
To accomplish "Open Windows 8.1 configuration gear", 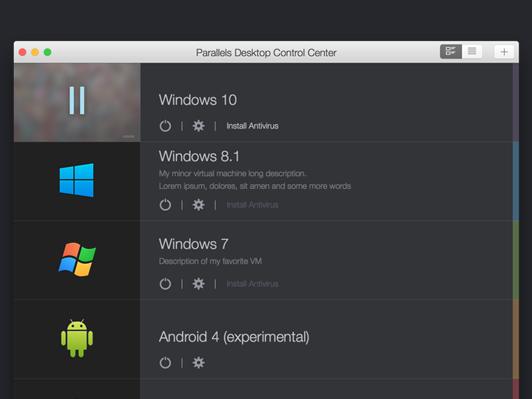I will (x=198, y=205).
